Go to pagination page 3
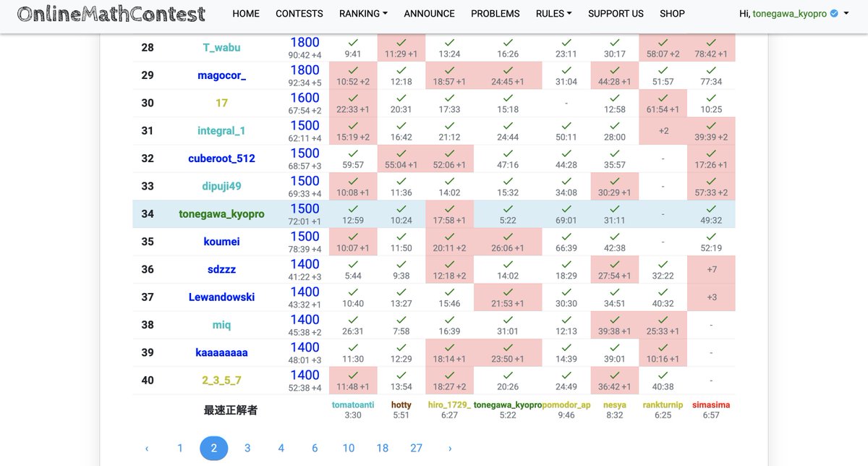Screen dimensions: 868x466 (x=247, y=449)
